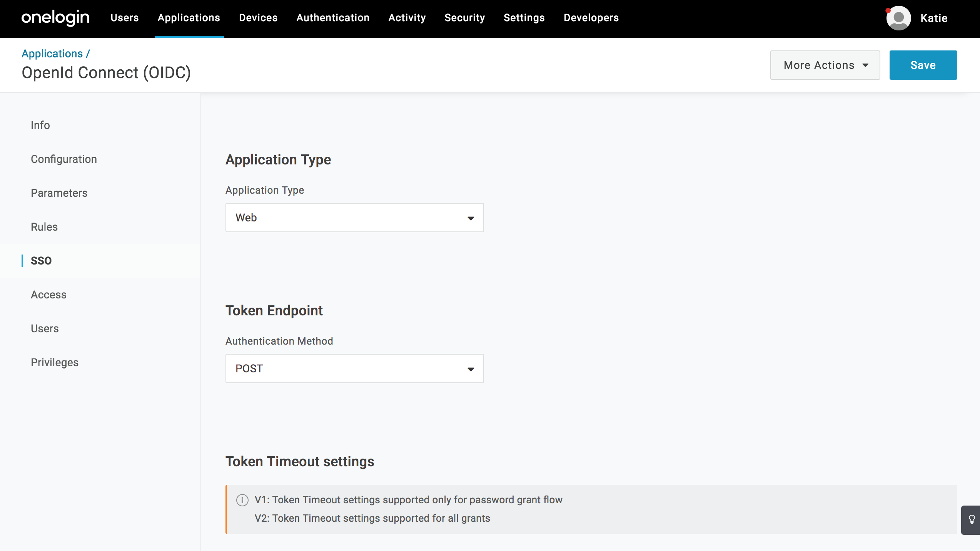
Task: Select the SSO sidebar item
Action: coord(41,261)
